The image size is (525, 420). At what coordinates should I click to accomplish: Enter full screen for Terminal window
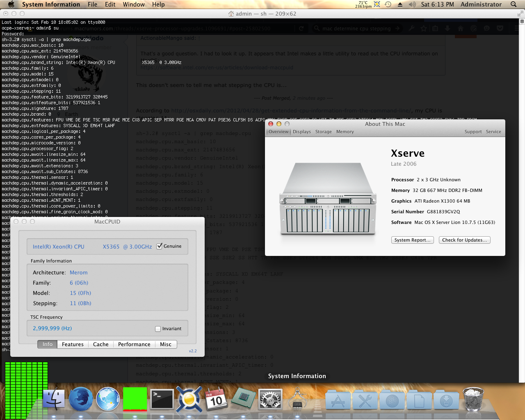tap(520, 14)
